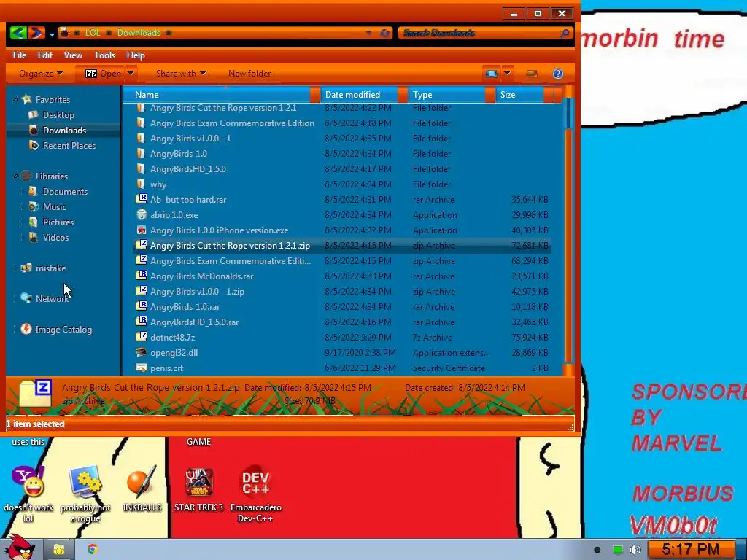Select the AngryBirdsHD_1.5.0 folder row
This screenshot has height=560, width=747.
(x=342, y=168)
